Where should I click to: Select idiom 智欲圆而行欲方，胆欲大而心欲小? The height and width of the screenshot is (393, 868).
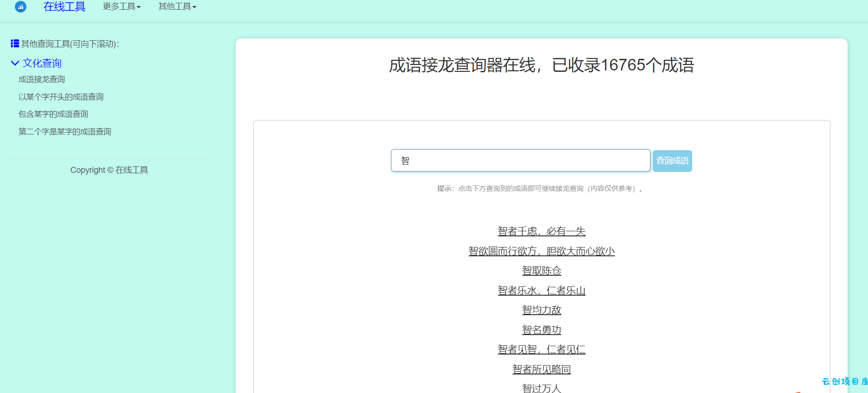click(x=541, y=251)
